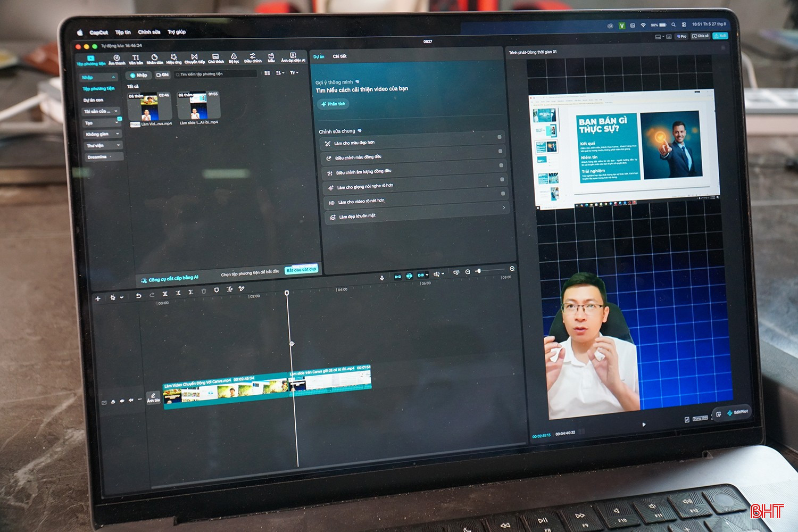Screen dimensions: 798x532
Task: Toggle 'Làm cho màu đẹp hơn' option
Action: point(500,137)
